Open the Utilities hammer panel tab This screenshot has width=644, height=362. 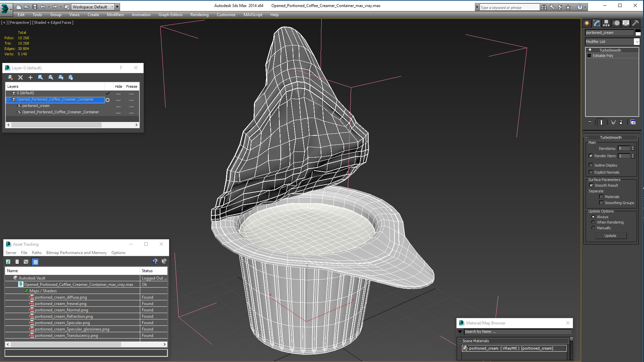[635, 23]
